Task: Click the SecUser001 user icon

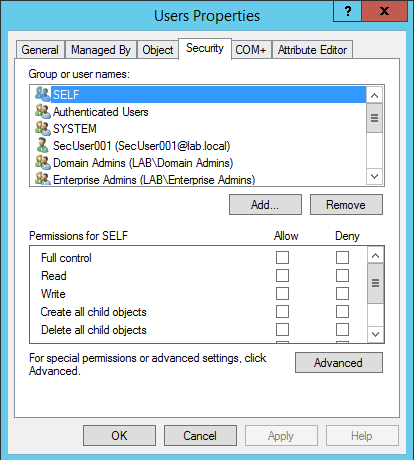Action: pos(43,145)
